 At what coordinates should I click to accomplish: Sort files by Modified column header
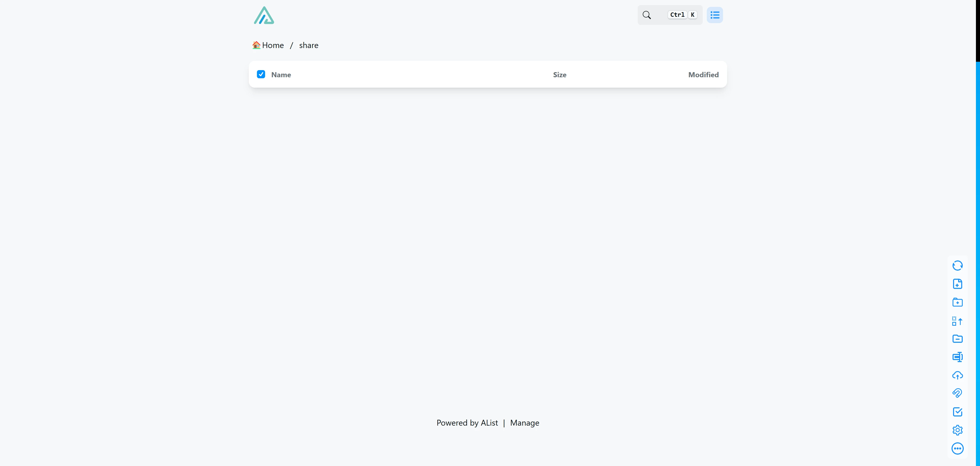[703, 75]
